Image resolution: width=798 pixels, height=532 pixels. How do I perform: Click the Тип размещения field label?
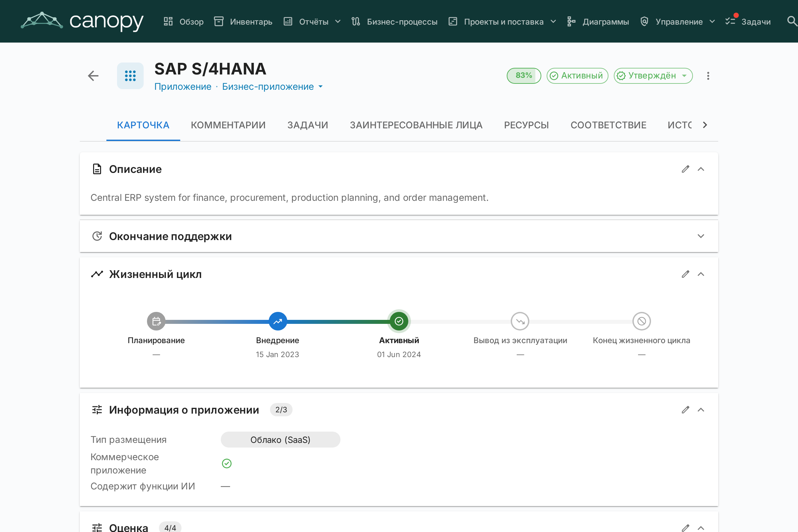pyautogui.click(x=129, y=440)
